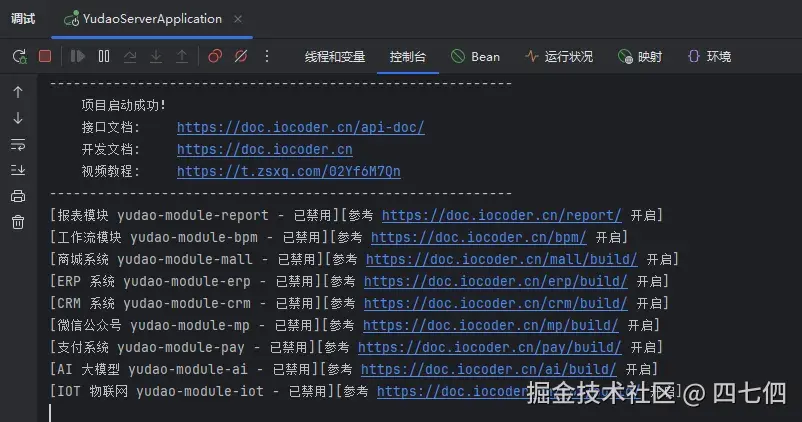Open the pay build docs link
Screen dimensions: 802x422
489,347
